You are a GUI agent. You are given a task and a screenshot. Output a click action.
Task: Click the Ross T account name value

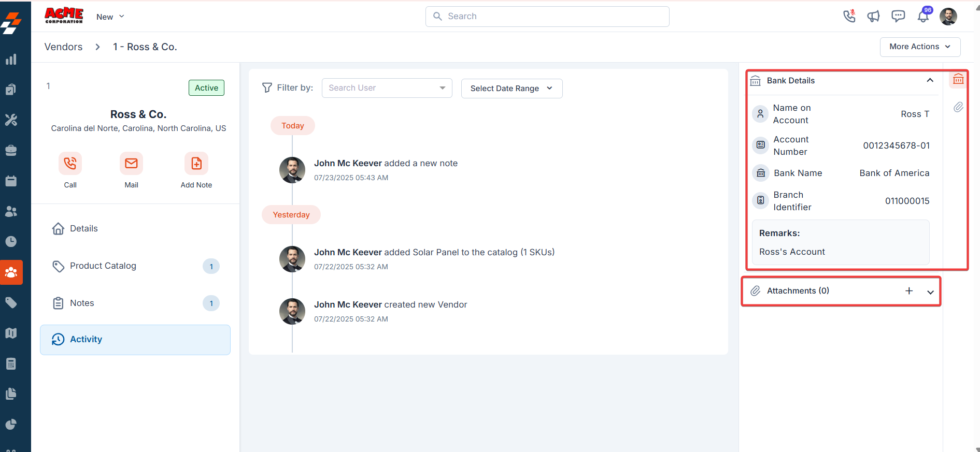tap(915, 114)
